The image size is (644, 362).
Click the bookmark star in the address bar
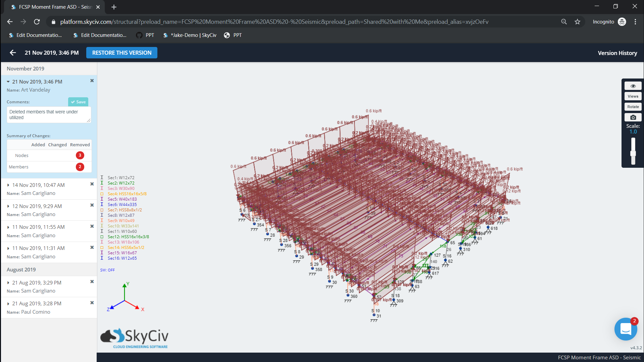(578, 21)
